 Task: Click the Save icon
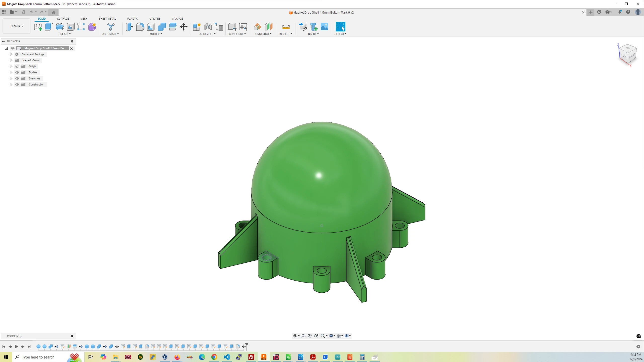tap(23, 12)
